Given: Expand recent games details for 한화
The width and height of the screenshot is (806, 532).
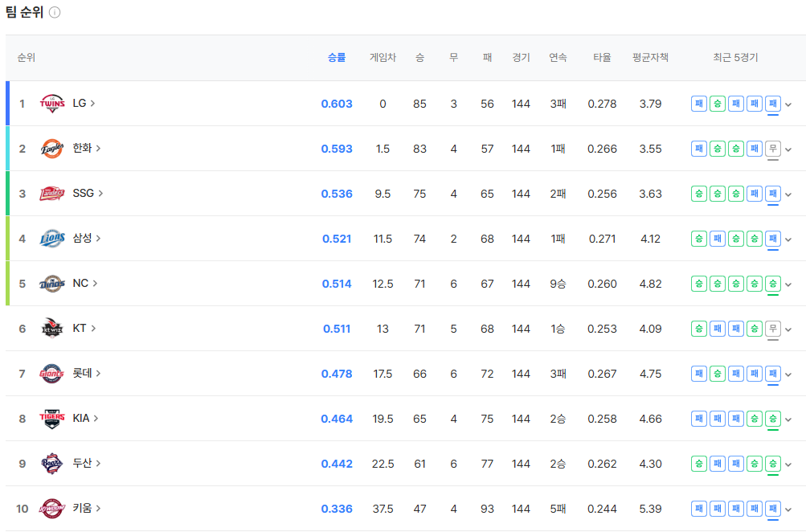Looking at the screenshot, I should (788, 149).
